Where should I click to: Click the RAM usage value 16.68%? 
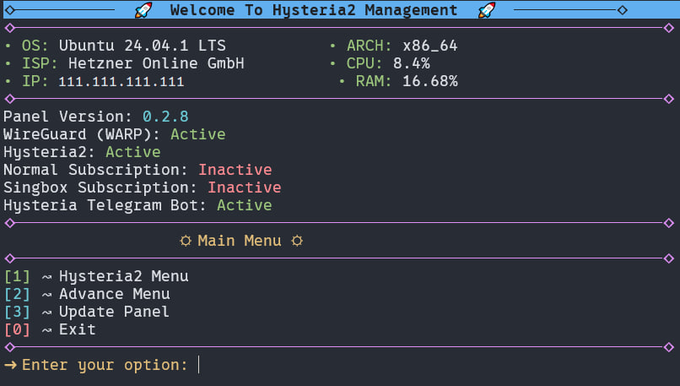point(430,81)
